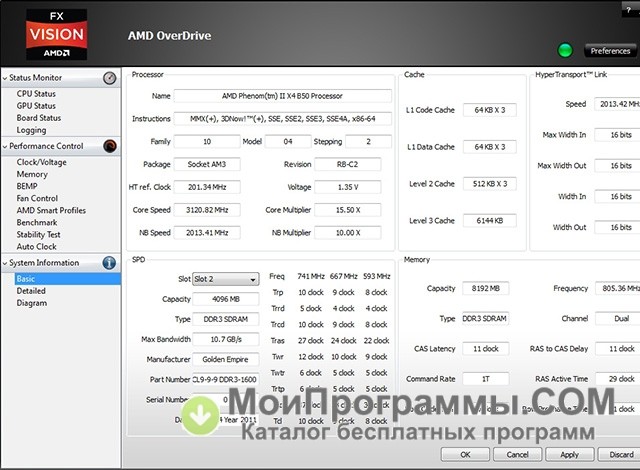Click the Manufacturer Golden Empire field
Viewport: 640px width, 470px height.
tap(226, 359)
